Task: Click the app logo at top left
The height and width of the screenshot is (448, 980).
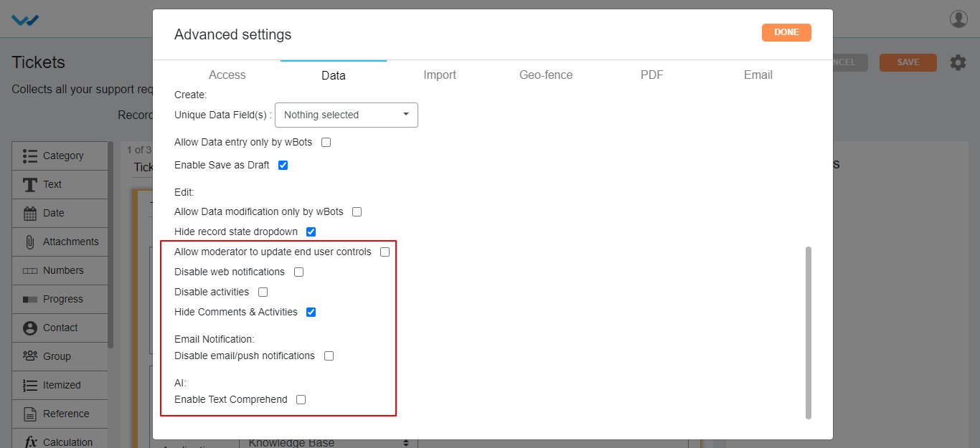Action: pos(25,19)
